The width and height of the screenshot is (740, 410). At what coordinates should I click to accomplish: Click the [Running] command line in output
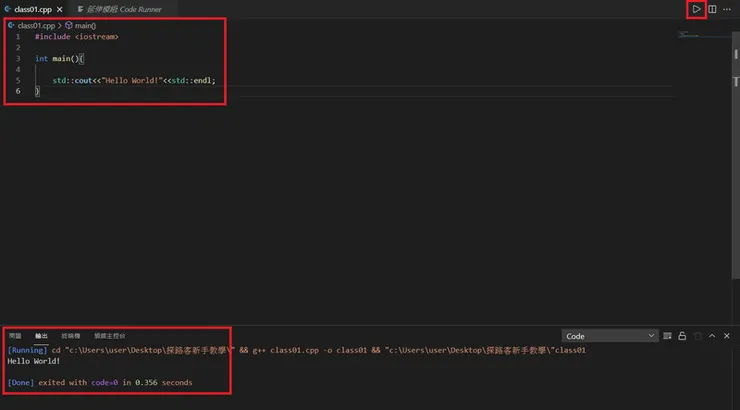(296, 350)
